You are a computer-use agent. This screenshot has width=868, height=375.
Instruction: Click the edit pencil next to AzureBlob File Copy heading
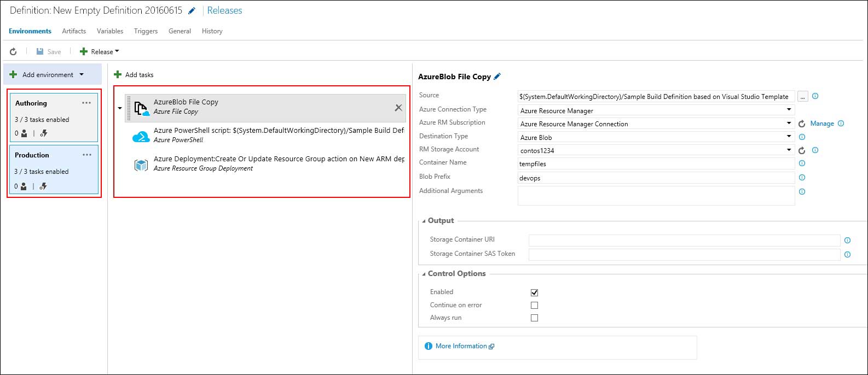tap(497, 77)
